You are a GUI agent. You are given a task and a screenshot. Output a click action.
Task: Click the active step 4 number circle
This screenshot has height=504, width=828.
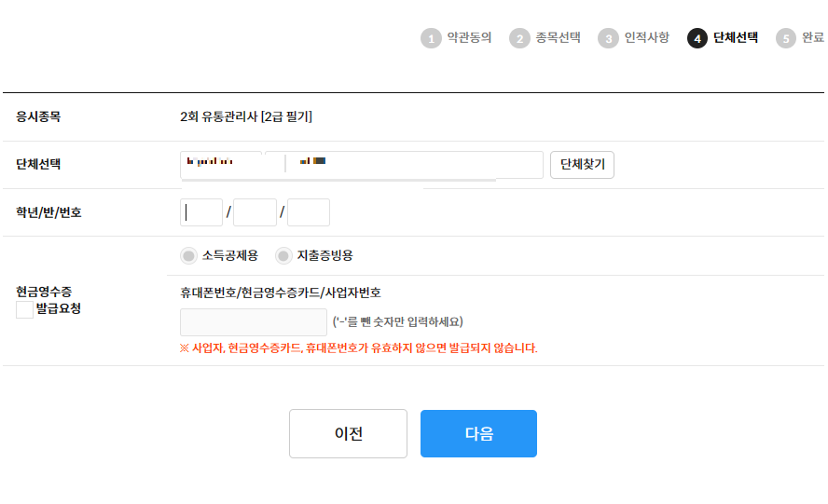(697, 38)
